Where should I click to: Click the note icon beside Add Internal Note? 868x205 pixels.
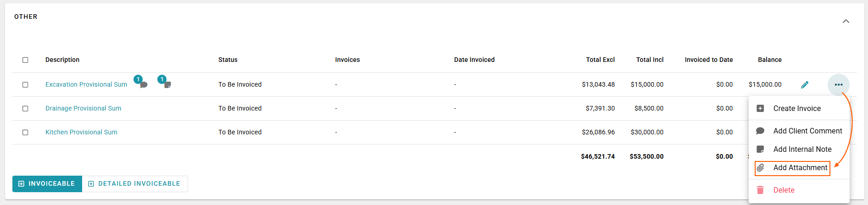pos(760,150)
